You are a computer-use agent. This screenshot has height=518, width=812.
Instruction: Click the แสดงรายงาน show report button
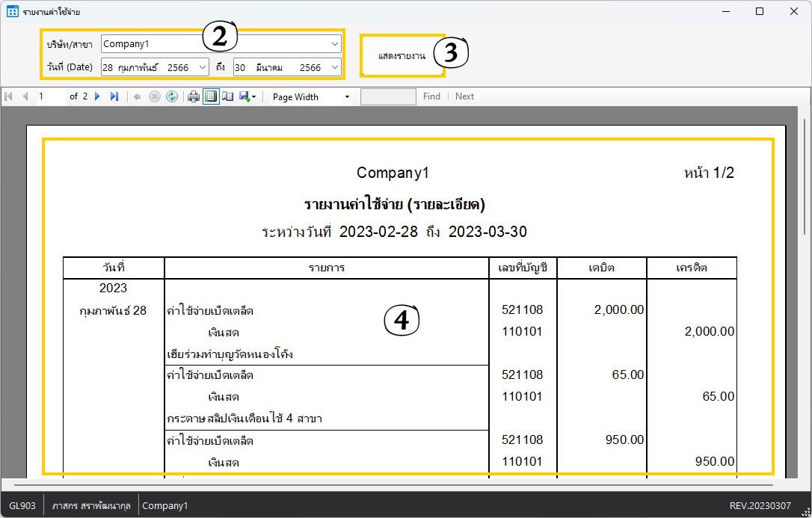[402, 56]
